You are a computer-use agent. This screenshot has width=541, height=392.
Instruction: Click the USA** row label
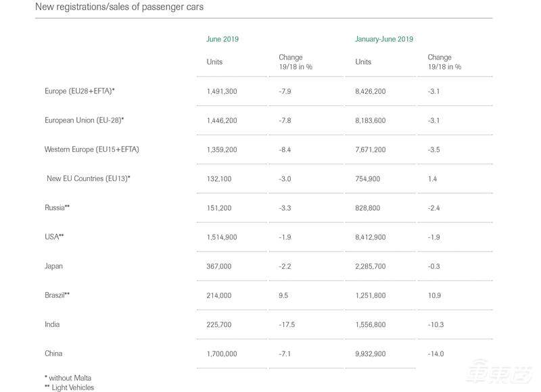[x=54, y=237]
